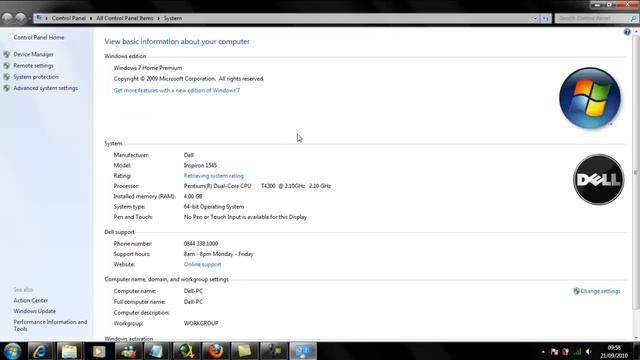Click the shield icon next to Change settings

[576, 291]
